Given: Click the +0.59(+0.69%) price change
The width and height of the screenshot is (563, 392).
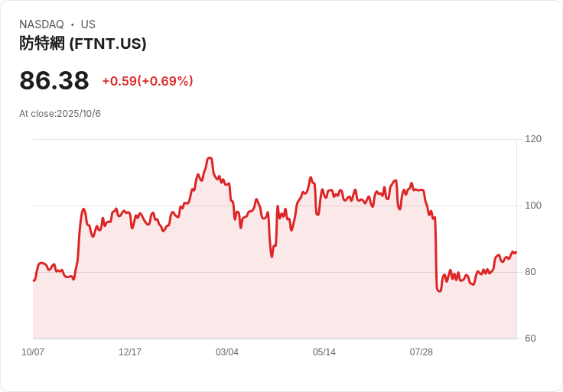Looking at the screenshot, I should pos(148,81).
